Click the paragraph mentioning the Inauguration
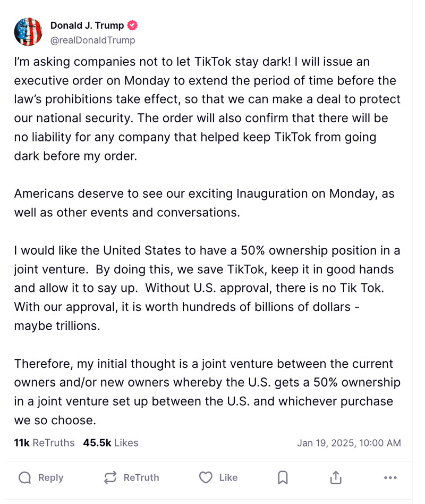The image size is (425, 504). tap(204, 203)
